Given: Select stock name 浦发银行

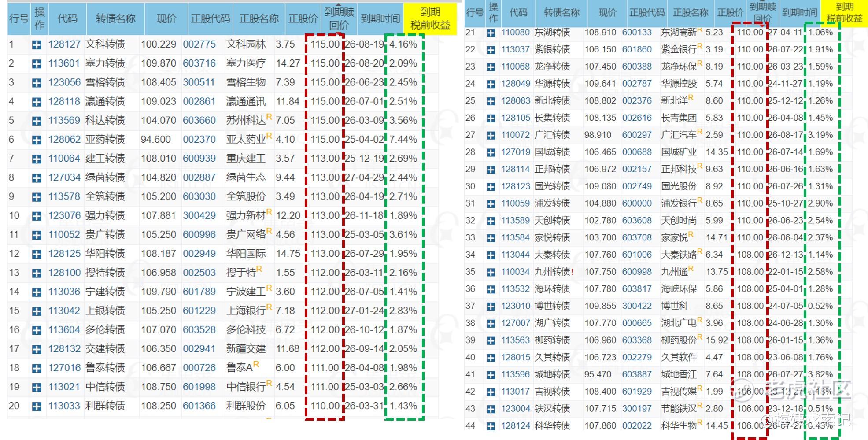Looking at the screenshot, I should pos(679,203).
